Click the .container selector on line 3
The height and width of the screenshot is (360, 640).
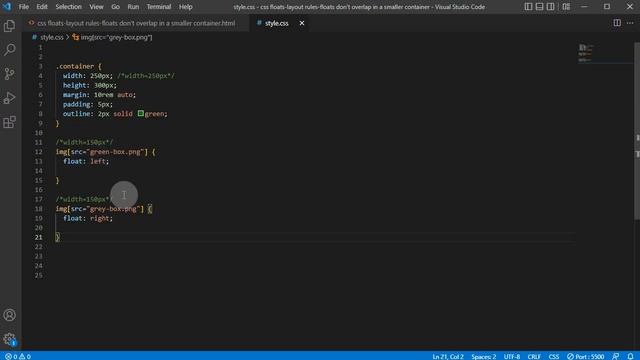point(75,66)
